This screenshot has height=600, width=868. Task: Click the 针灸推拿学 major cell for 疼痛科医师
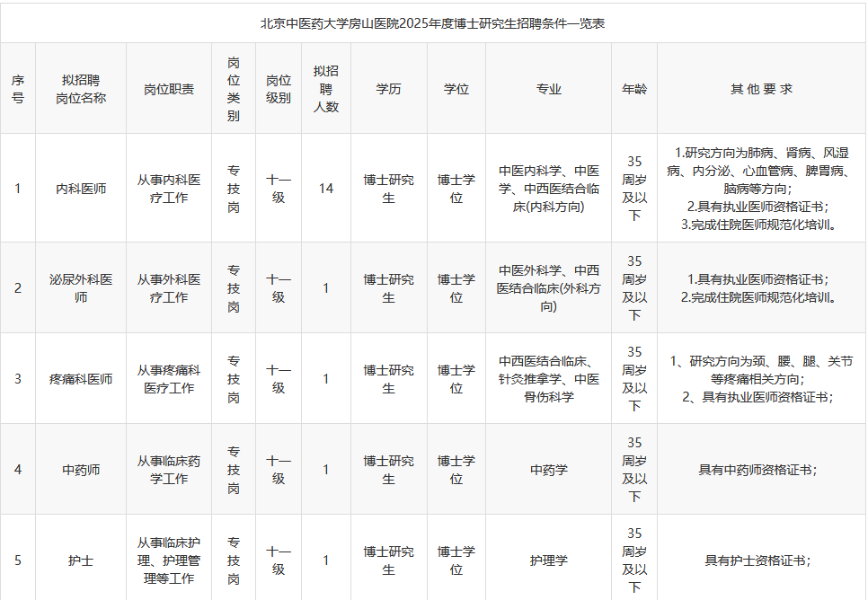(x=549, y=379)
